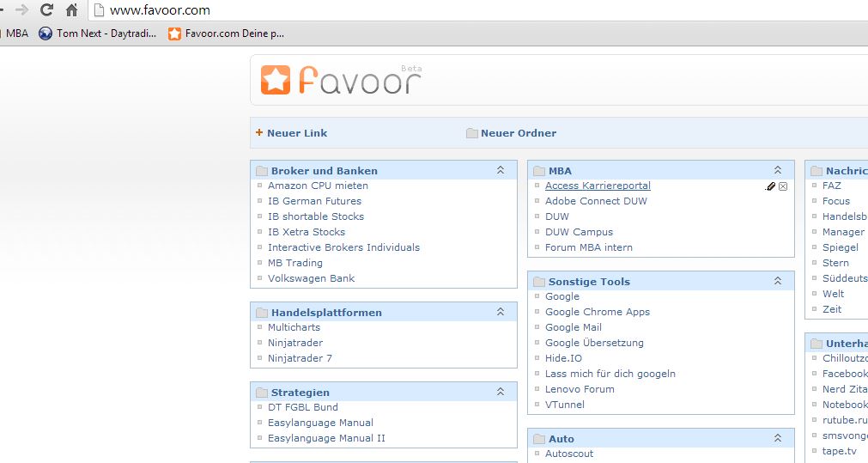Open the tape.tv link

pos(839,451)
